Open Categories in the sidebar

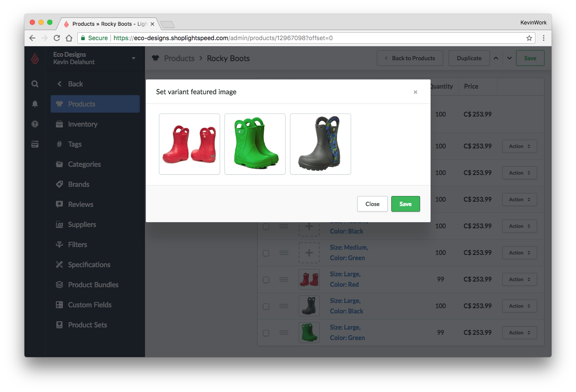click(95, 164)
